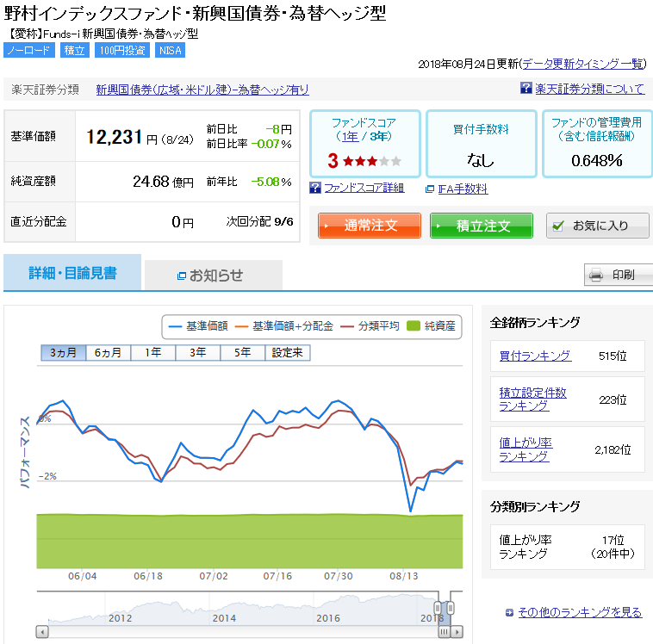Click the NISA tag badge
The width and height of the screenshot is (653, 644).
[171, 51]
